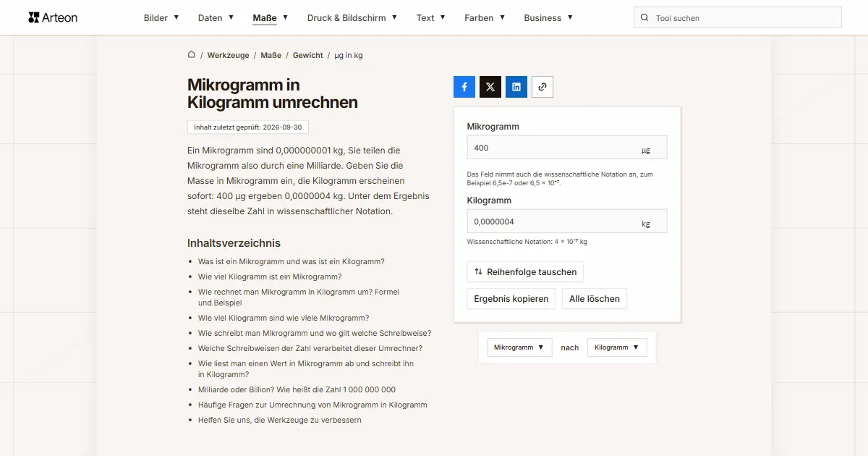
Task: Jump to 'Welche Schreibweisen der Zahl' section
Action: point(310,348)
